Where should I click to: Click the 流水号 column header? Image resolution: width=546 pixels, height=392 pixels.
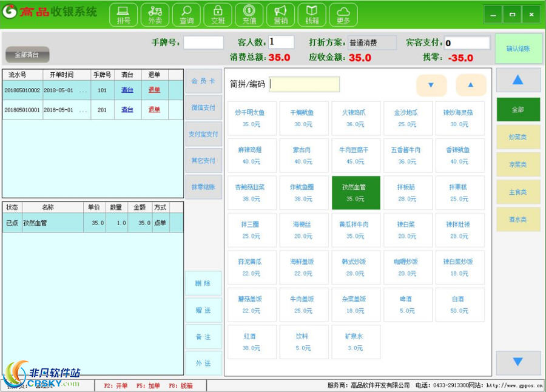point(22,75)
